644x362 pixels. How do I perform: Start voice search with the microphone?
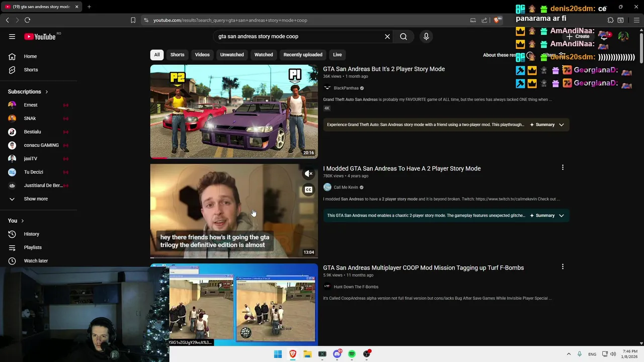coord(426,36)
